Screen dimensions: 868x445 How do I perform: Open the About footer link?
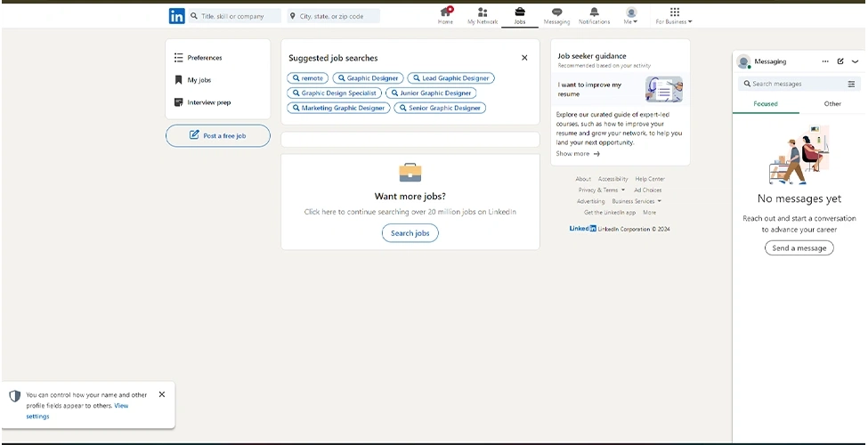point(583,179)
